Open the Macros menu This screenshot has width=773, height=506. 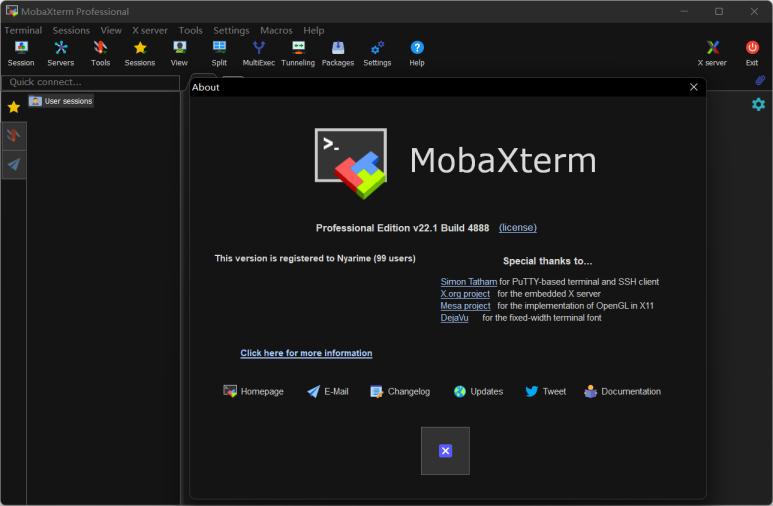[x=276, y=31]
